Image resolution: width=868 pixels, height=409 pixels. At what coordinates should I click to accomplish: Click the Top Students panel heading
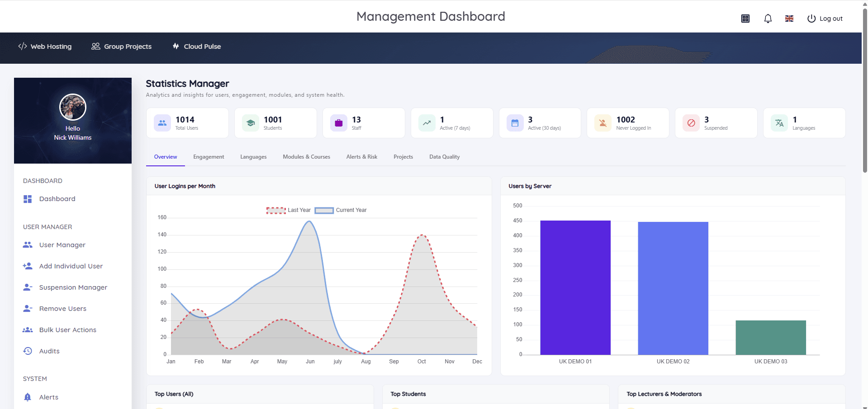click(408, 394)
